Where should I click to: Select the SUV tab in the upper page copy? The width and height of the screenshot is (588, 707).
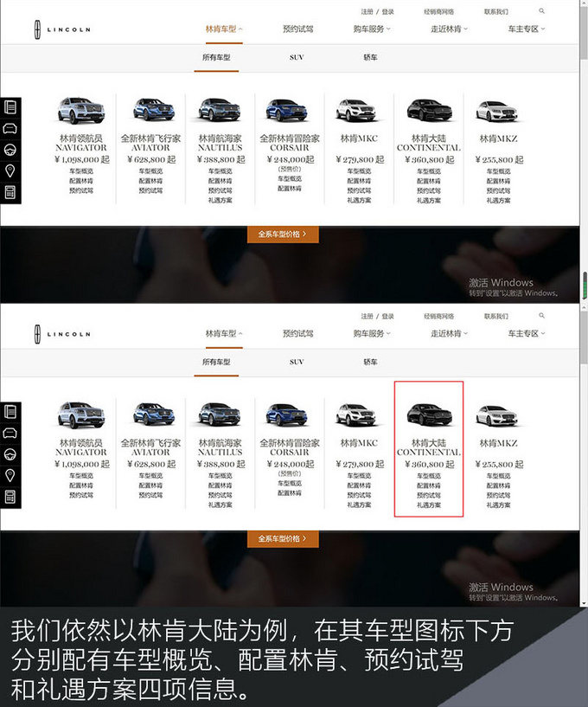297,57
